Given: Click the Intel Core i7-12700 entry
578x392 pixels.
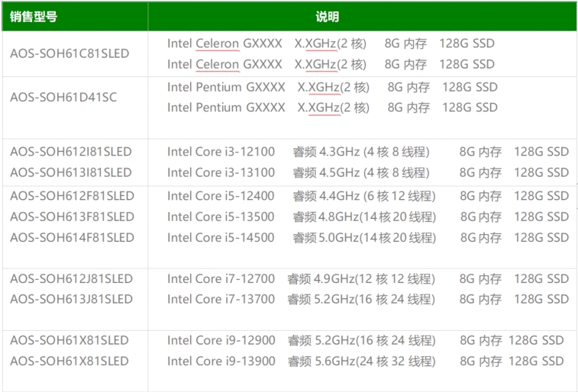Looking at the screenshot, I should coord(221,278).
